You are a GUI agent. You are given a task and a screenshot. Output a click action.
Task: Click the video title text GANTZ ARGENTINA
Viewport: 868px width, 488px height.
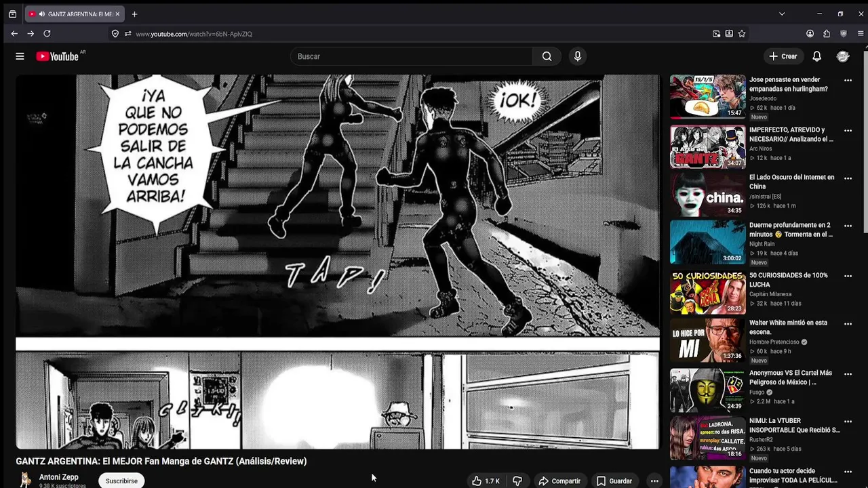click(161, 461)
